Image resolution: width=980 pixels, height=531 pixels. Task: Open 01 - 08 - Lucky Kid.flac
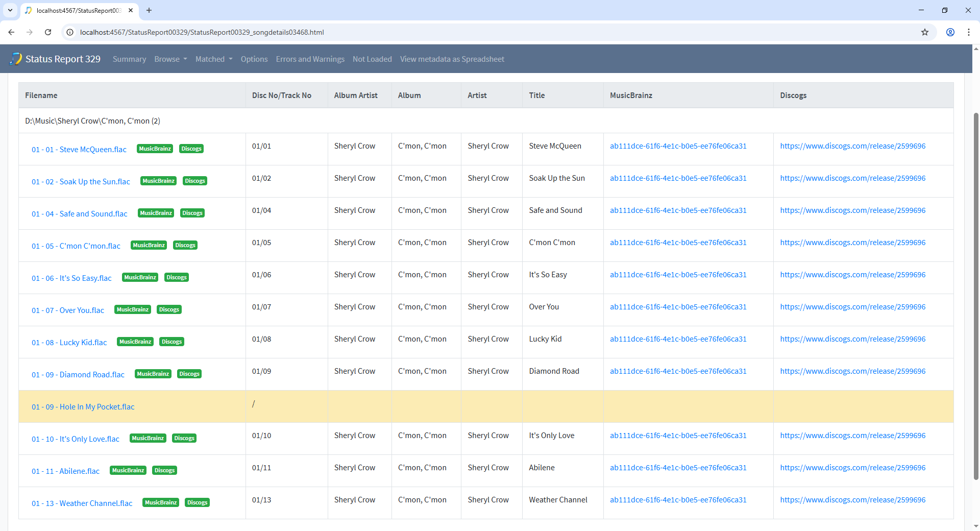(69, 343)
